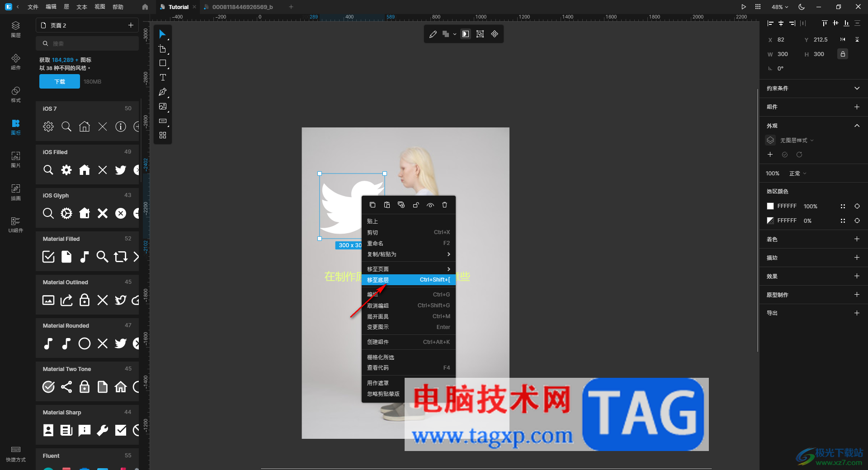The width and height of the screenshot is (868, 470).
Task: Add a new page with plus button
Action: click(131, 25)
